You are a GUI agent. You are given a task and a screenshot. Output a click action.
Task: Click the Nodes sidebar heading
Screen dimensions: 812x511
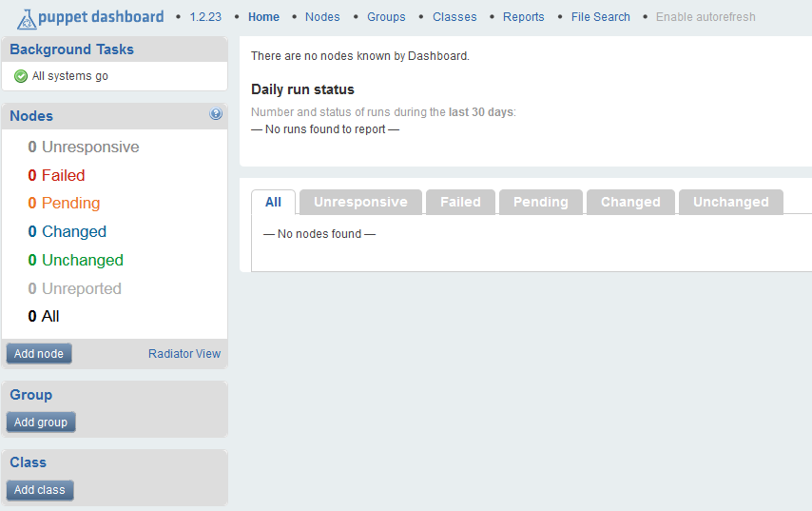(x=31, y=115)
